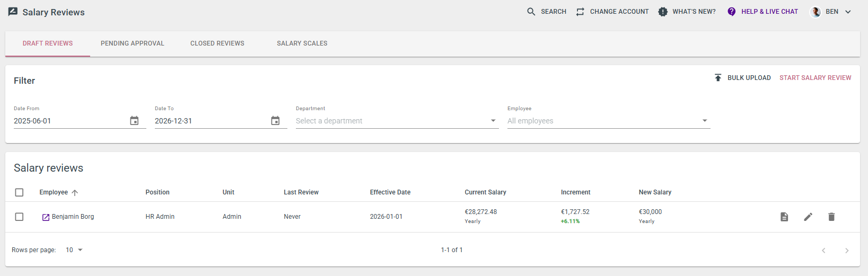
Task: Expand the Employee filter dropdown
Action: pyautogui.click(x=609, y=121)
